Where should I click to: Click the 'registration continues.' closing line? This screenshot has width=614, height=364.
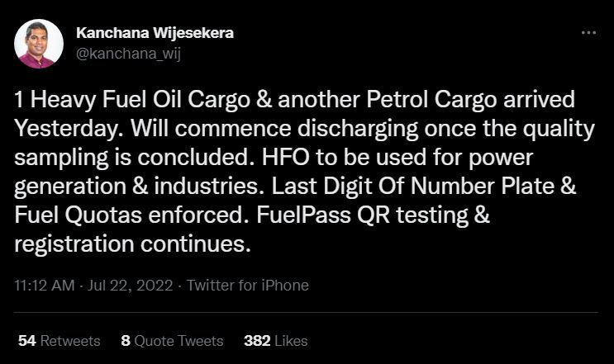click(132, 244)
